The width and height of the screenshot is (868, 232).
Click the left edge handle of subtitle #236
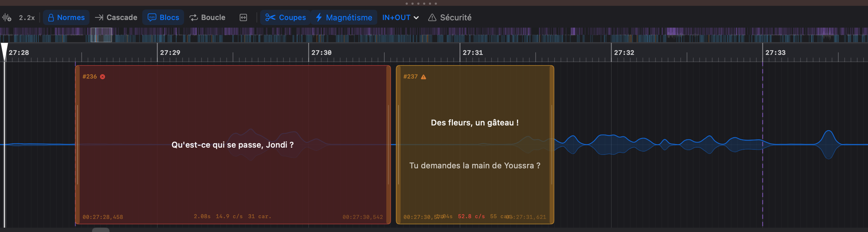77,145
